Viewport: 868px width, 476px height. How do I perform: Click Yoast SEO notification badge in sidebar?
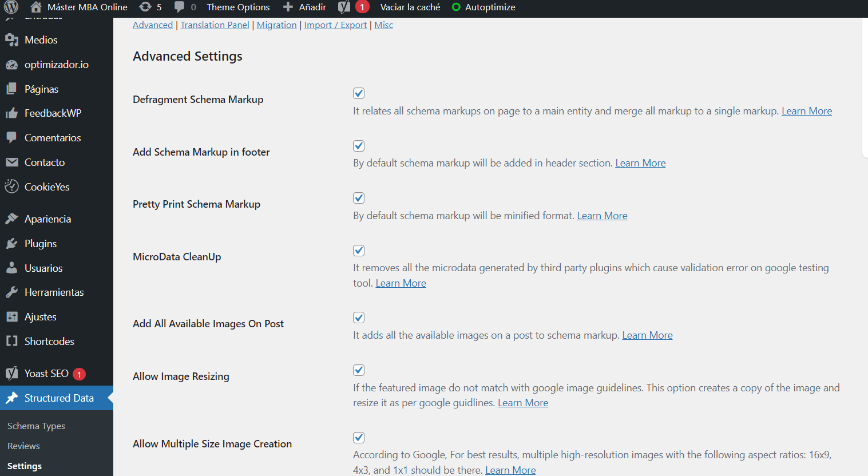(x=79, y=374)
